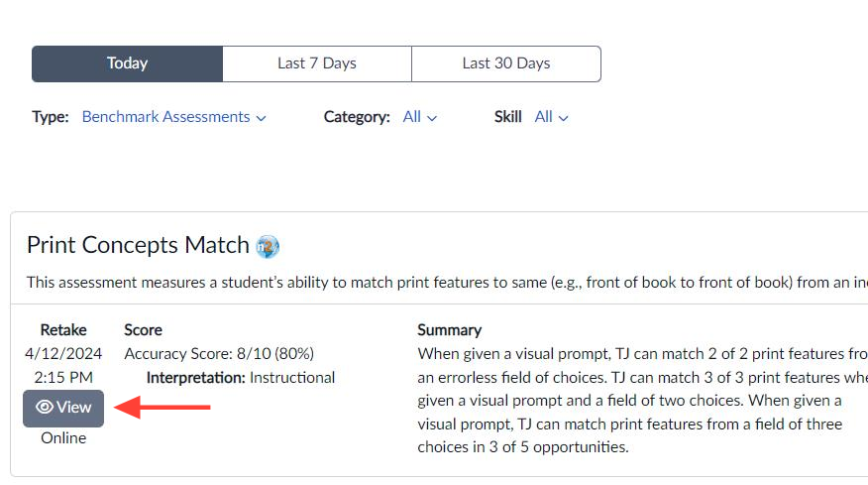Open the Skill All dropdown
The height and width of the screenshot is (485, 868).
pos(551,117)
